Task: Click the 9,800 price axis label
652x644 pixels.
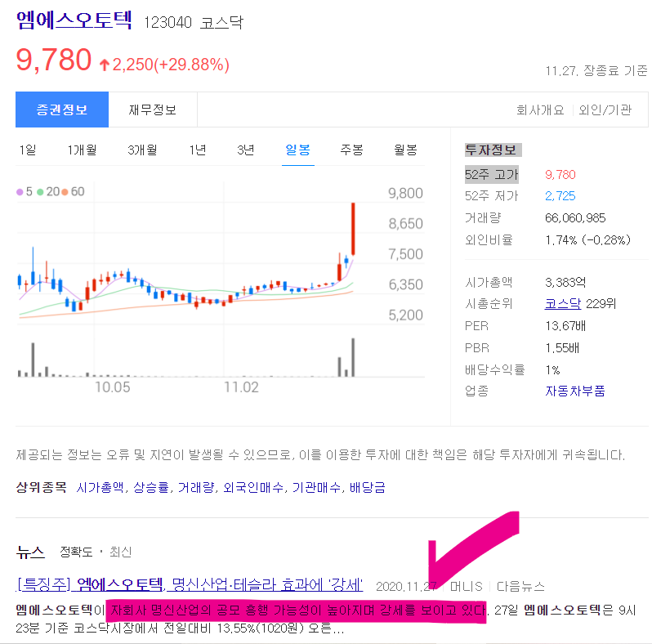Action: point(405,194)
